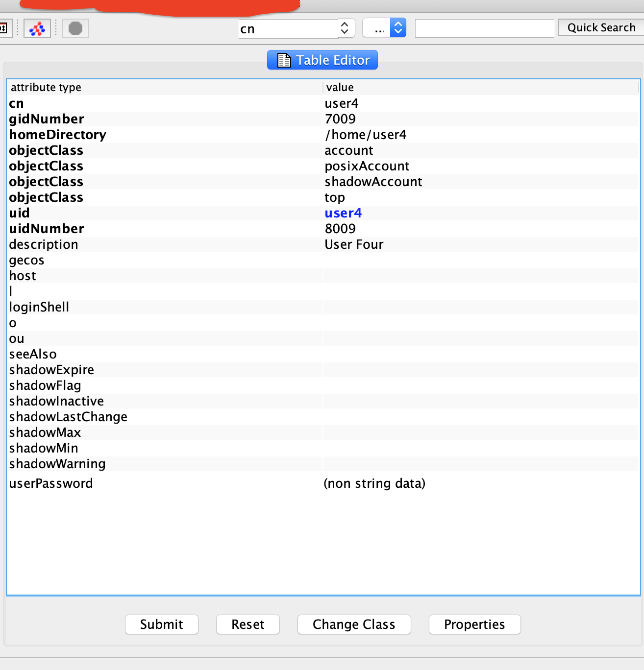Open the '...' search operator dropdown
Viewport: 644px width, 670px height.
point(384,28)
